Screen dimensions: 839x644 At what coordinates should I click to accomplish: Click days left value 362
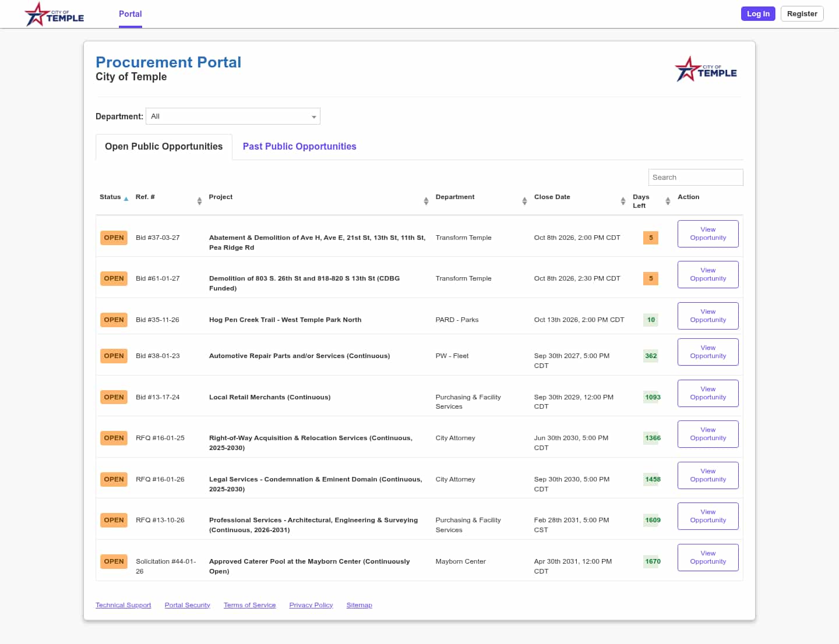(651, 356)
